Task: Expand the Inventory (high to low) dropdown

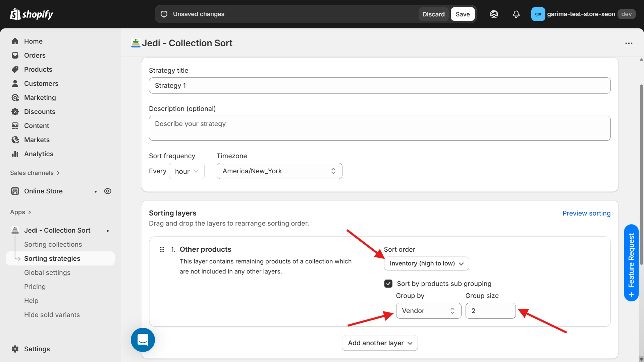Action: click(426, 263)
